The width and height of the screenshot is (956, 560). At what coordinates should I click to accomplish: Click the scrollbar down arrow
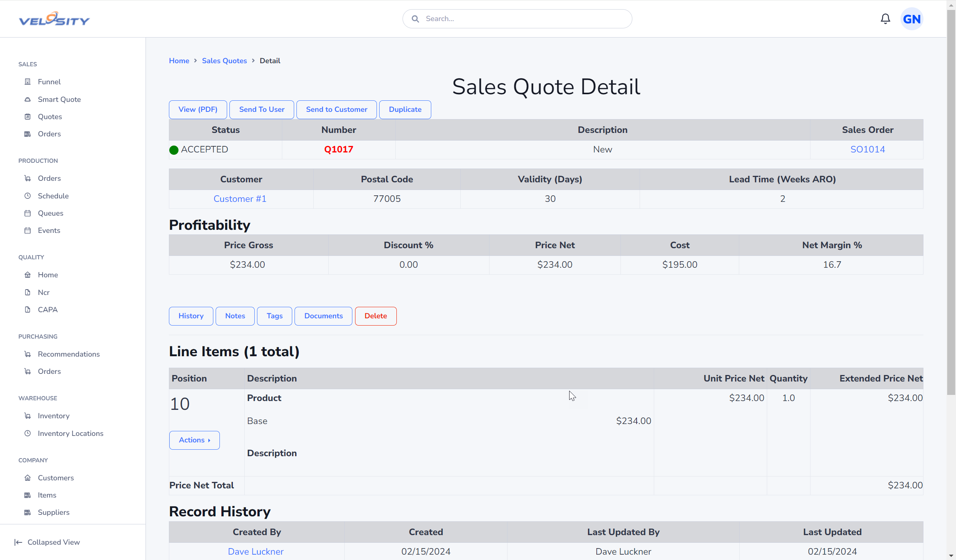point(951,555)
